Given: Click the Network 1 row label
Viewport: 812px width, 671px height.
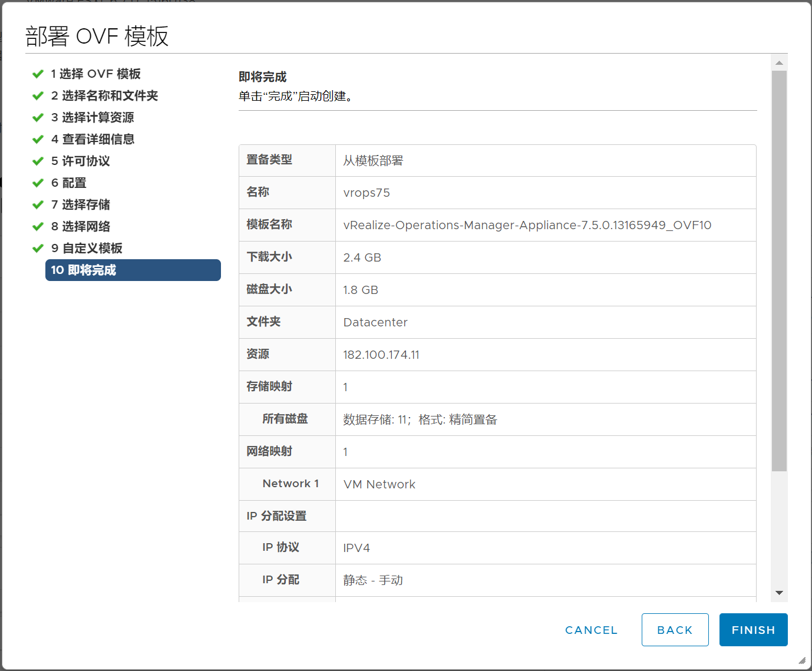Looking at the screenshot, I should click(291, 484).
